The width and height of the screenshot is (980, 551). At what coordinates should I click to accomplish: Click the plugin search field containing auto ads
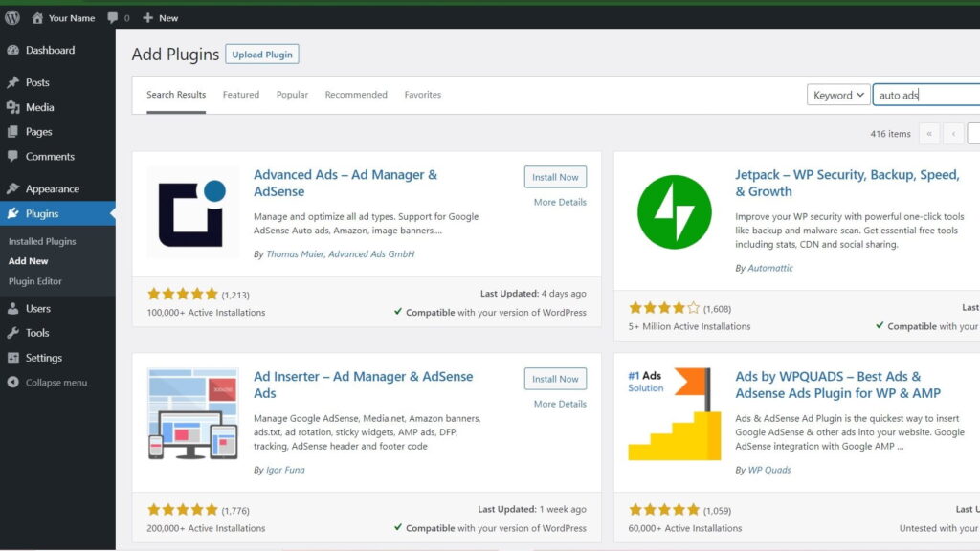926,95
